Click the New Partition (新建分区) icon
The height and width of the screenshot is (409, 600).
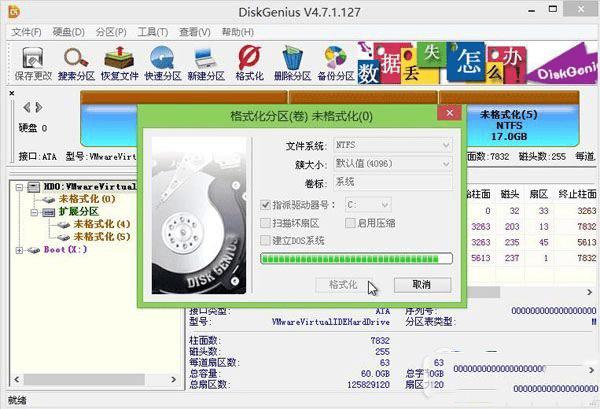[x=206, y=64]
